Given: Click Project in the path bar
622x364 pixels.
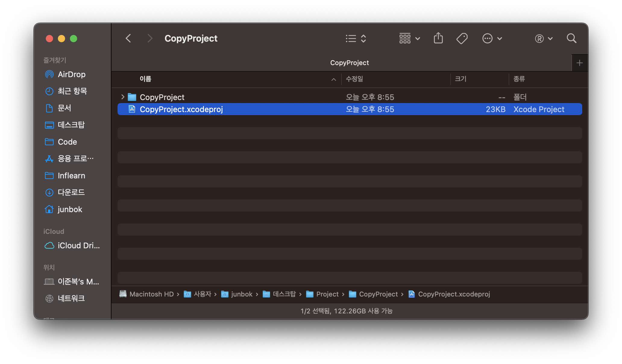Looking at the screenshot, I should [x=327, y=294].
